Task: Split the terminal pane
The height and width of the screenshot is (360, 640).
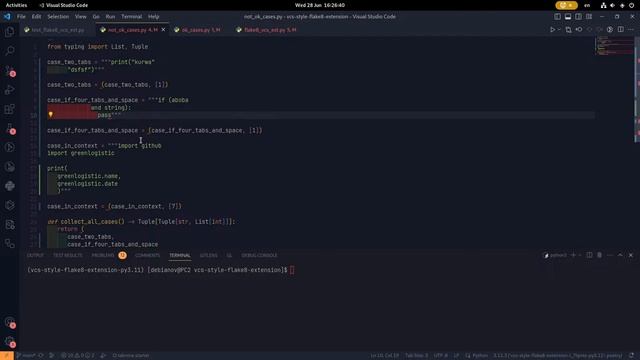Action: click(589, 255)
